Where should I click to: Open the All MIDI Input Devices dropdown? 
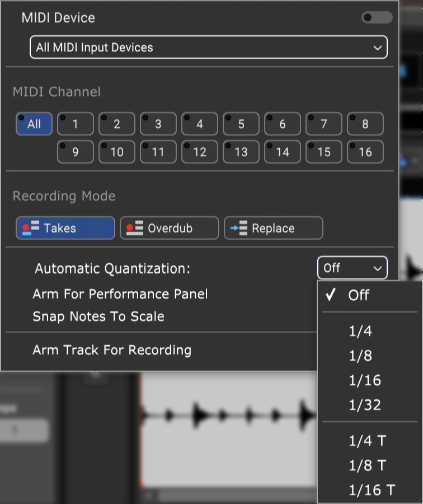click(209, 47)
